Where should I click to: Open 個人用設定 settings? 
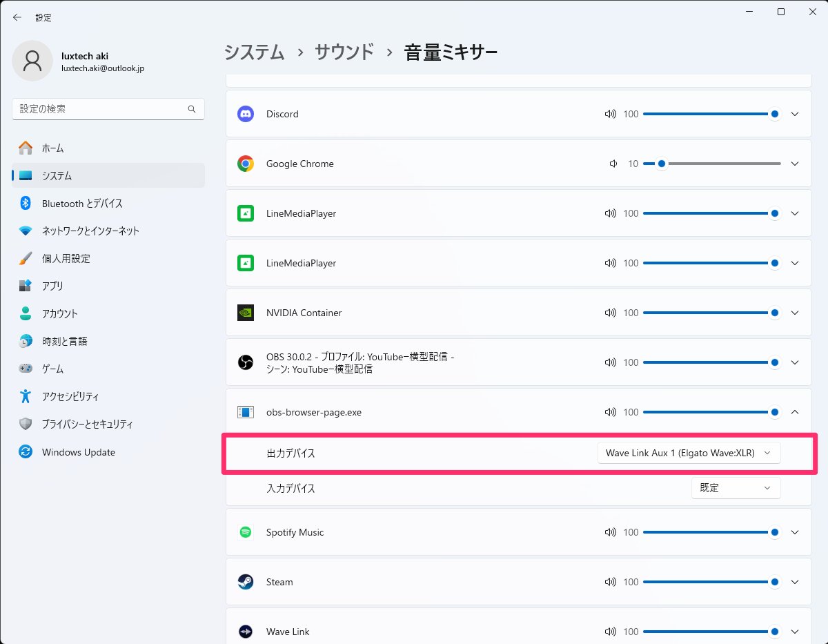(108, 258)
